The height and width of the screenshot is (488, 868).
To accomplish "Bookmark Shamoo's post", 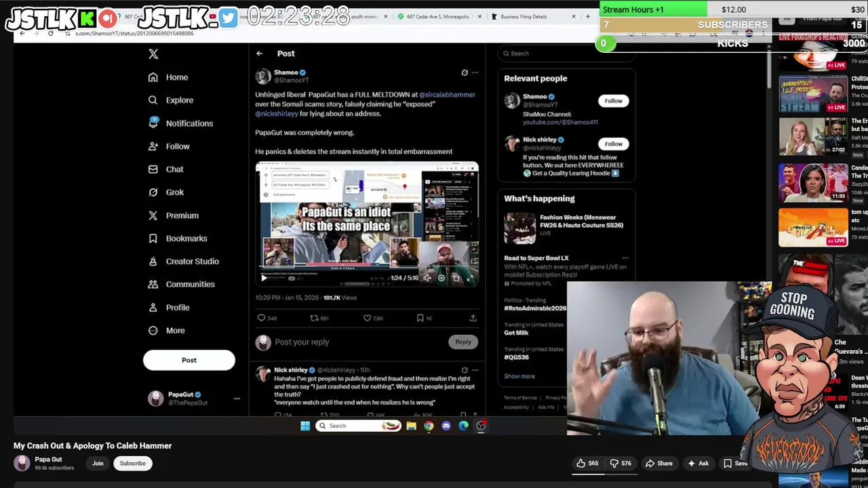I will (420, 318).
